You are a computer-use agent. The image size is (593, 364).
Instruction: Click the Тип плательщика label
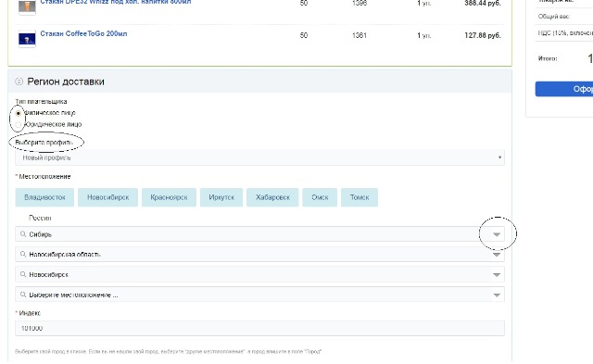coord(41,101)
